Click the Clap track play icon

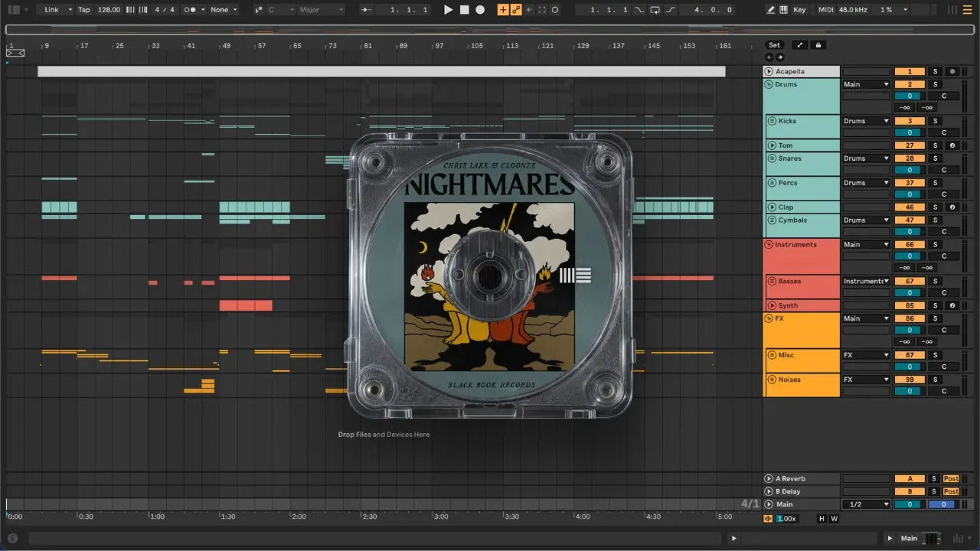point(773,207)
